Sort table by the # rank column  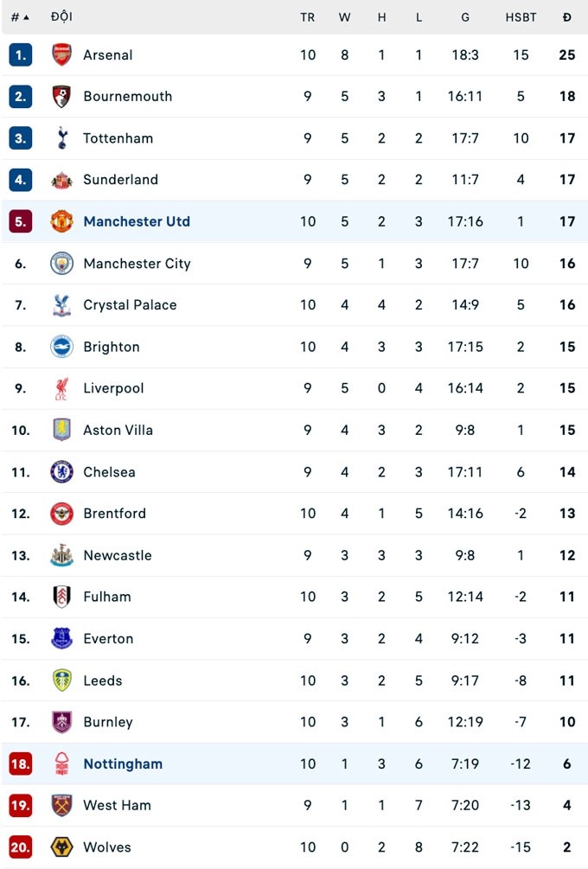pyautogui.click(x=20, y=17)
